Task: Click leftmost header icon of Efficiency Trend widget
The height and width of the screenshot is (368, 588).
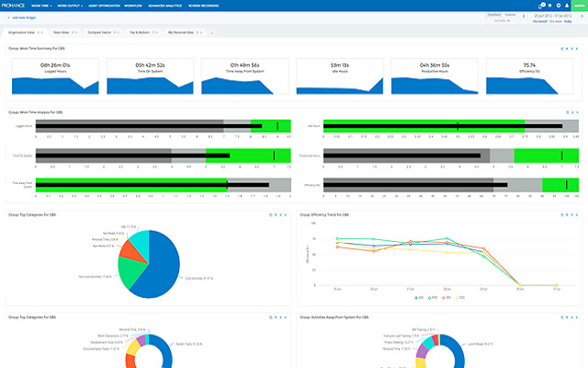Action: [560, 214]
